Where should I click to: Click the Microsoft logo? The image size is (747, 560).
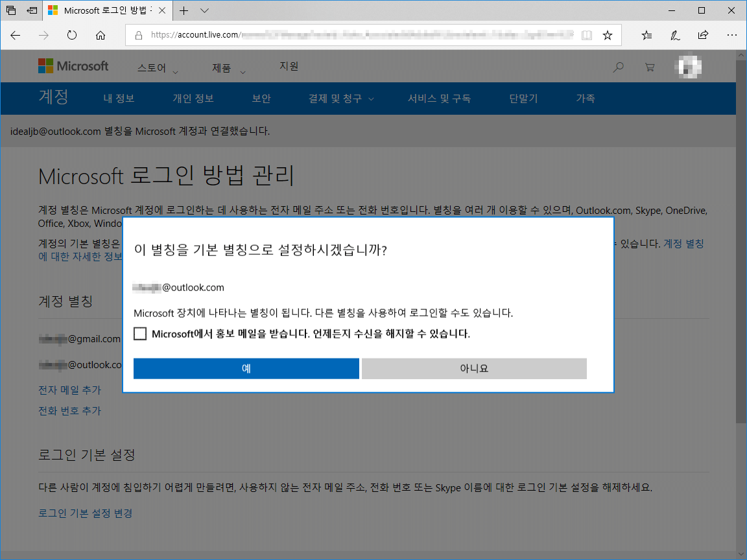[x=73, y=66]
